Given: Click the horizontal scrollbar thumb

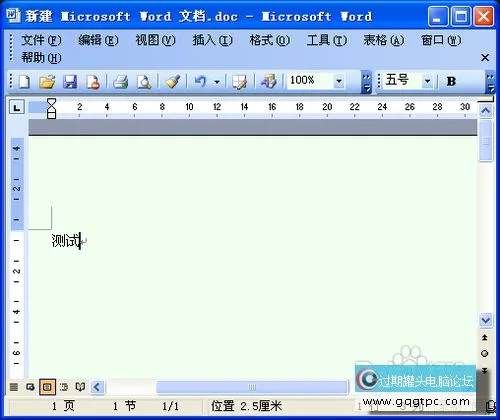Looking at the screenshot, I should 252,387.
